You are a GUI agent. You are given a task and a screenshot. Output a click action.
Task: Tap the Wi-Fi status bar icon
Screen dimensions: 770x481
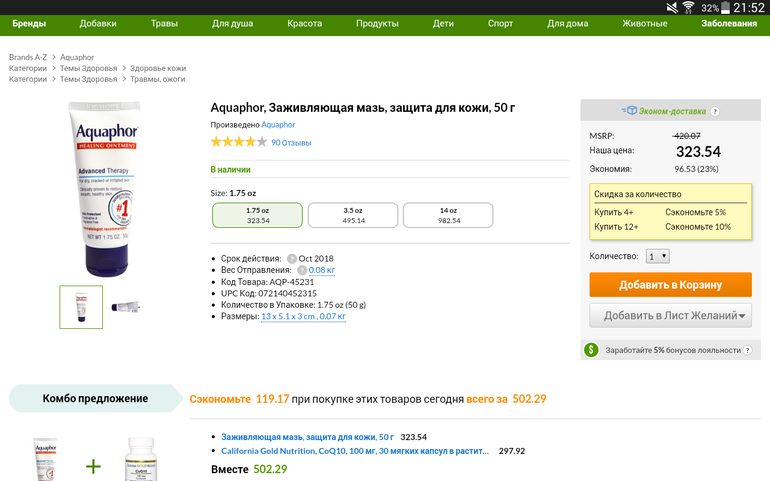point(687,7)
